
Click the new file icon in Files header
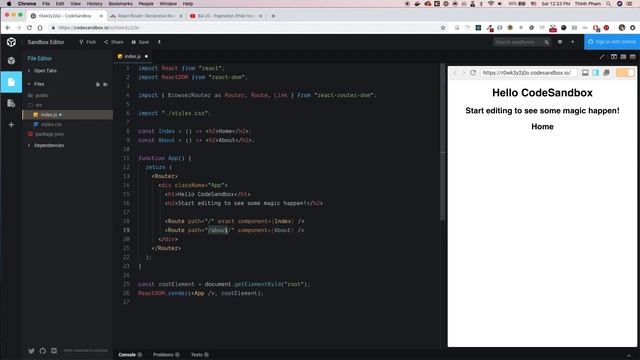[x=98, y=84]
